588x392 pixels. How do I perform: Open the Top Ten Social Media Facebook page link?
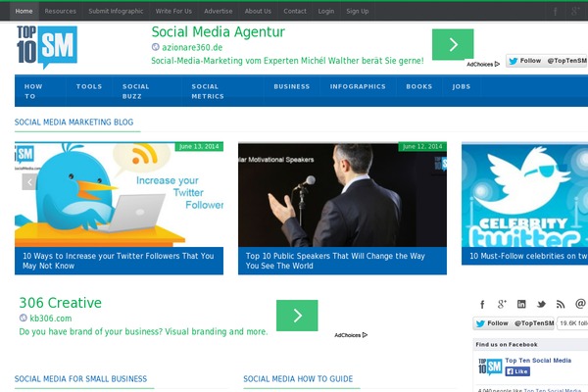coord(538,361)
